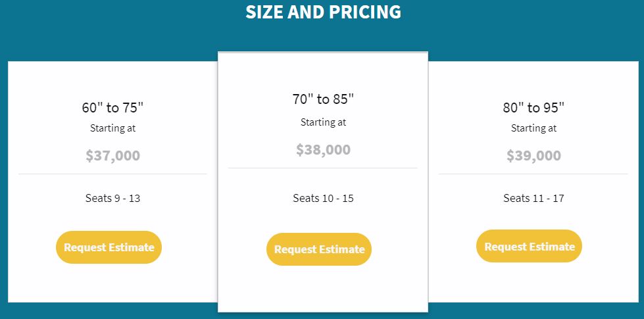Viewport: 644px width, 319px height.
Task: Click the $38,000 starting price
Action: click(x=323, y=150)
